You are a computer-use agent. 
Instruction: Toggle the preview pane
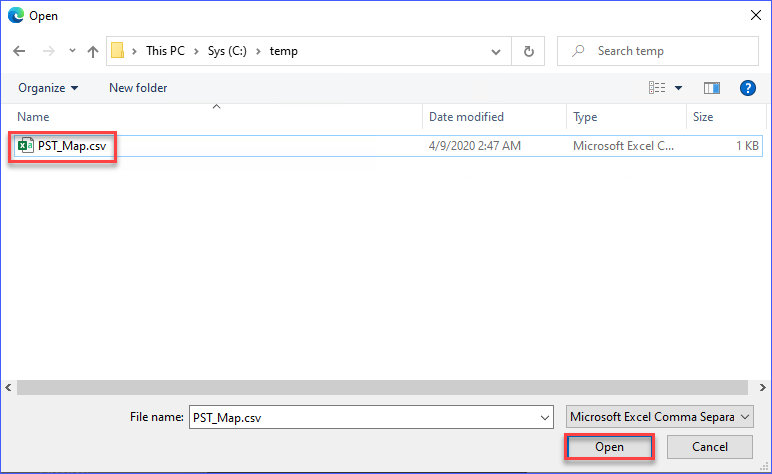(x=711, y=88)
